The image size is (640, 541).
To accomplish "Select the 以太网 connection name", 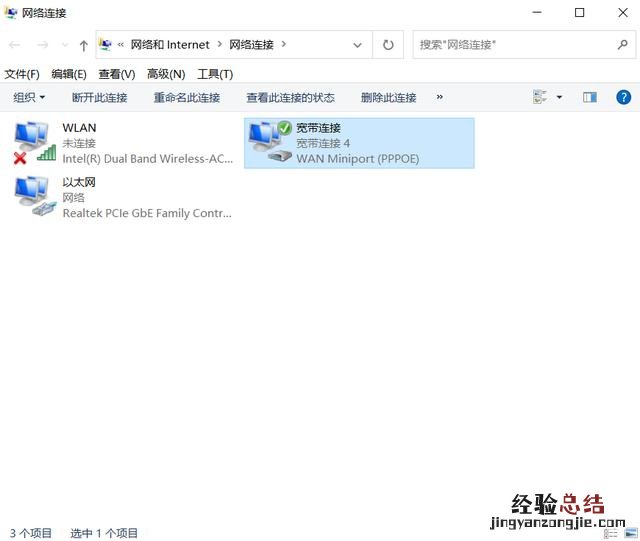I will (79, 182).
